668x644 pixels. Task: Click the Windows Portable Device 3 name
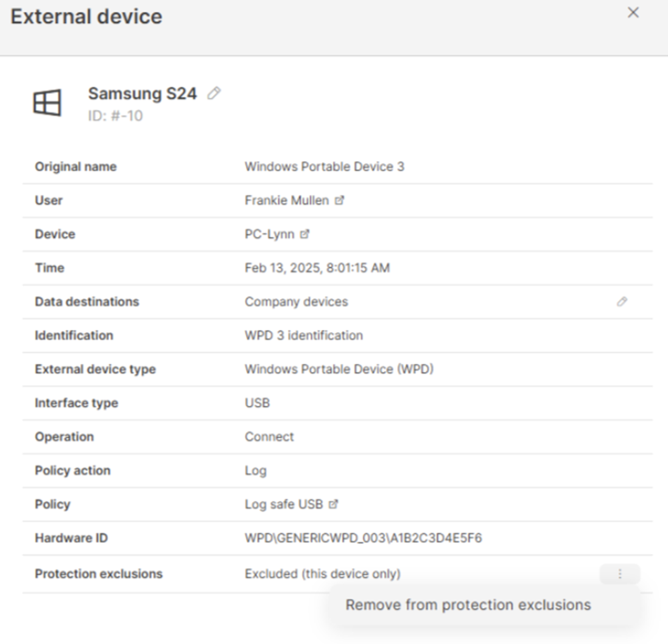(324, 166)
